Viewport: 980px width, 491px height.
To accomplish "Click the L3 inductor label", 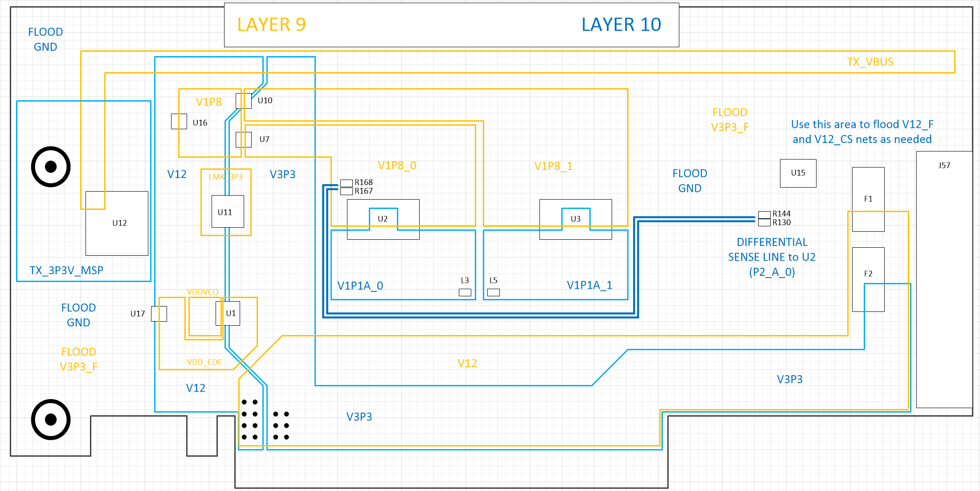I will pyautogui.click(x=465, y=280).
